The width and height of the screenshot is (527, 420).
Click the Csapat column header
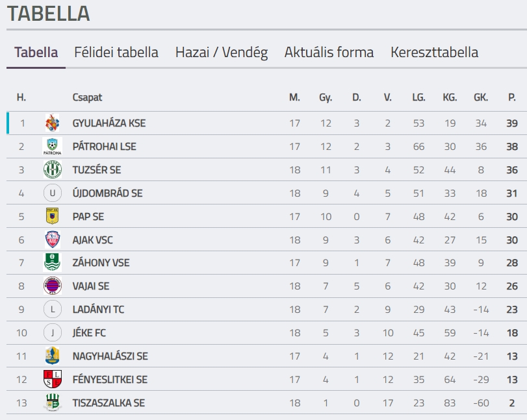87,97
